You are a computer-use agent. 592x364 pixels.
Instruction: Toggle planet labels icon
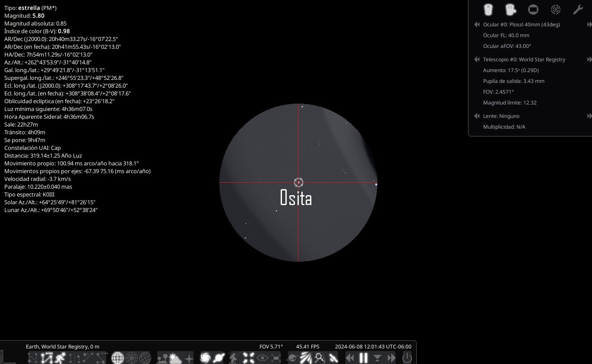coord(218,358)
